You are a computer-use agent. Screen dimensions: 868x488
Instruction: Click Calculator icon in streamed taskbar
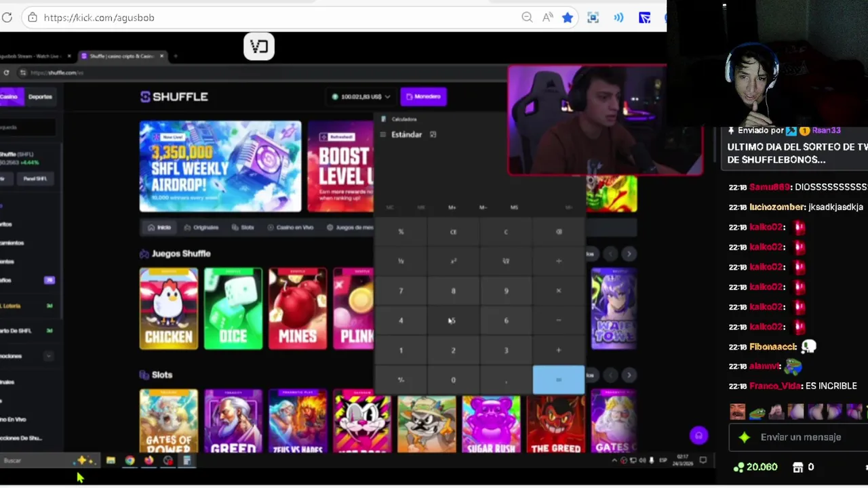186,461
